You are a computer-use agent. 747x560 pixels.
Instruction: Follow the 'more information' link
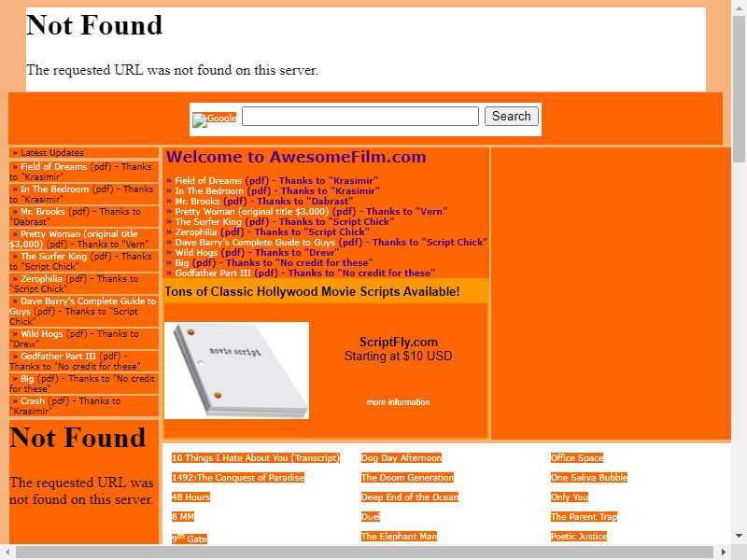(x=398, y=402)
